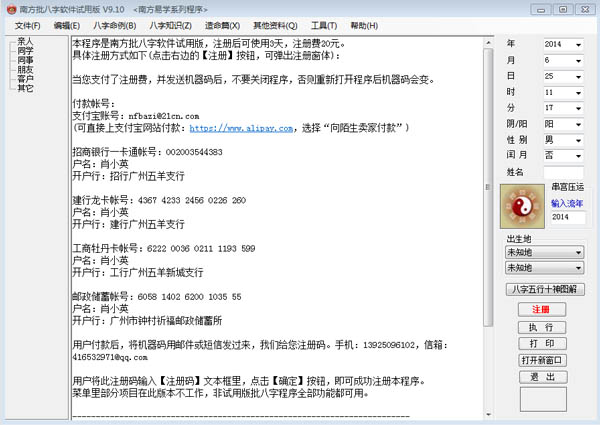Image resolution: width=600 pixels, height=425 pixels.
Task: Maximize the 南方批八字 window
Action: (x=563, y=10)
